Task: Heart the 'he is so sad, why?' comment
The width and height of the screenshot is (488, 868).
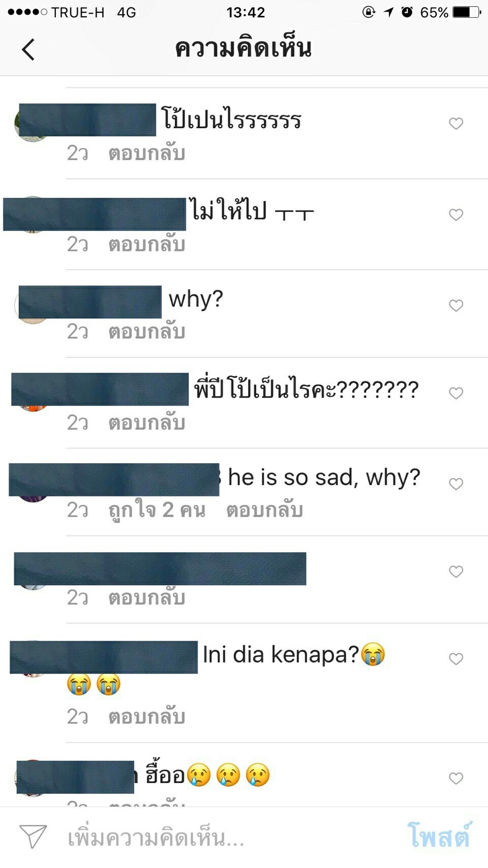Action: [x=456, y=484]
